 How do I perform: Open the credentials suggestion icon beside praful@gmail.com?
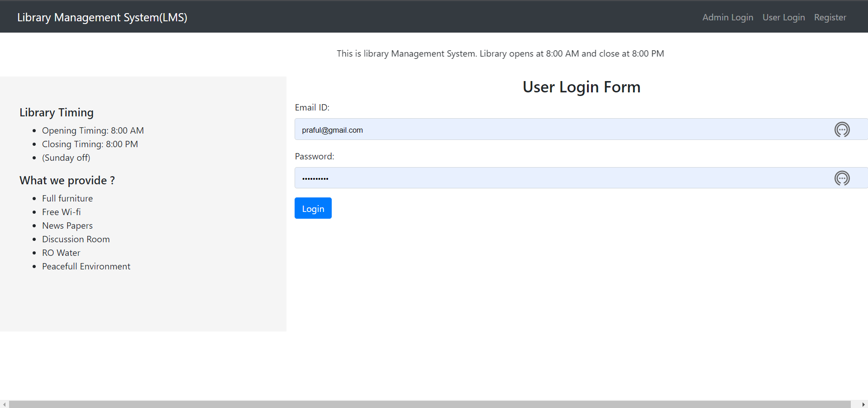842,130
